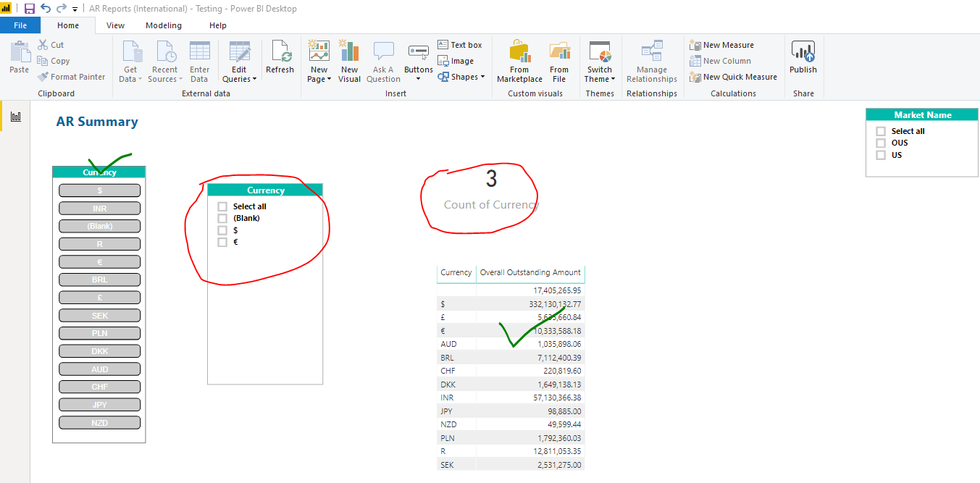Viewport: 980px width, 483px height.
Task: Open the Help ribbon tab
Action: coord(218,25)
